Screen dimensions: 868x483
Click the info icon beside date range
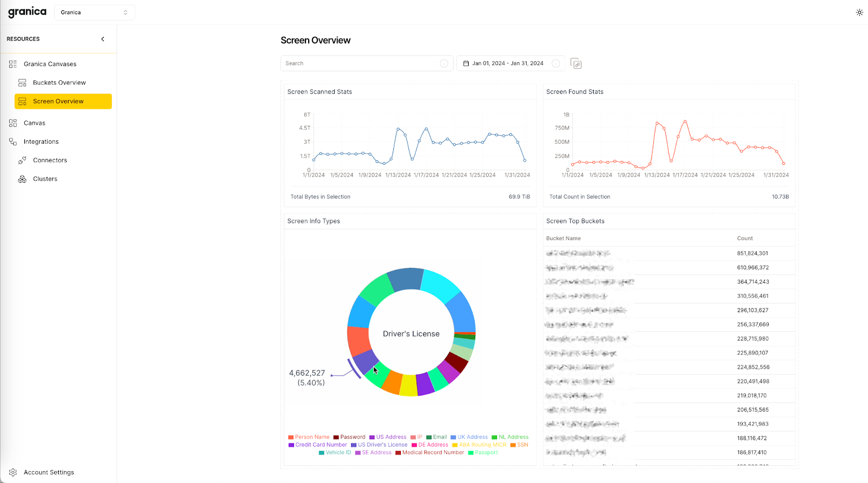(x=556, y=63)
